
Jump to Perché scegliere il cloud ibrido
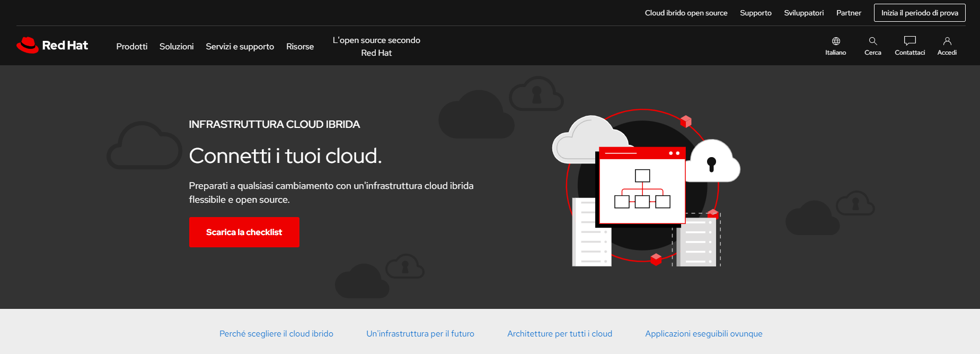276,334
